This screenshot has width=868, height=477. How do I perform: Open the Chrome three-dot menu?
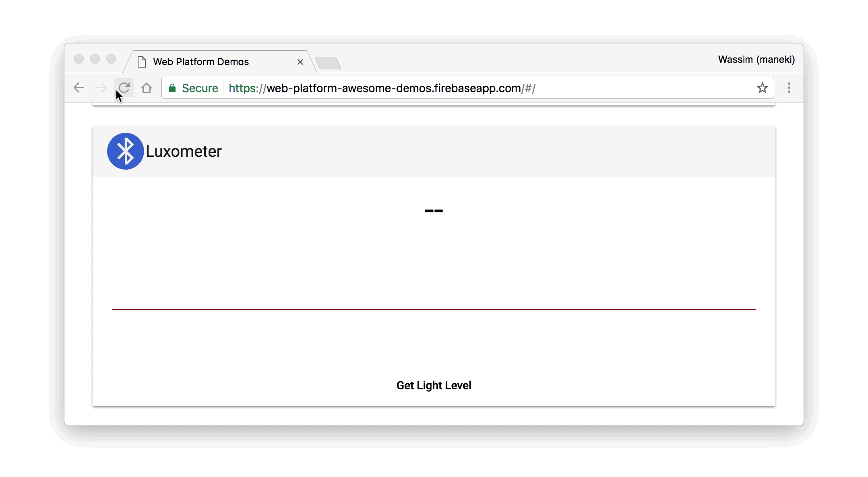789,88
